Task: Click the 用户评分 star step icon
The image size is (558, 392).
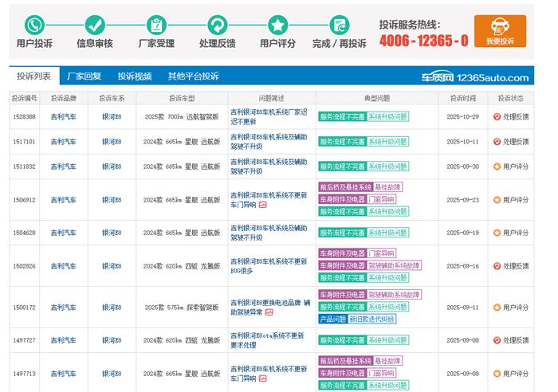Action: click(278, 25)
